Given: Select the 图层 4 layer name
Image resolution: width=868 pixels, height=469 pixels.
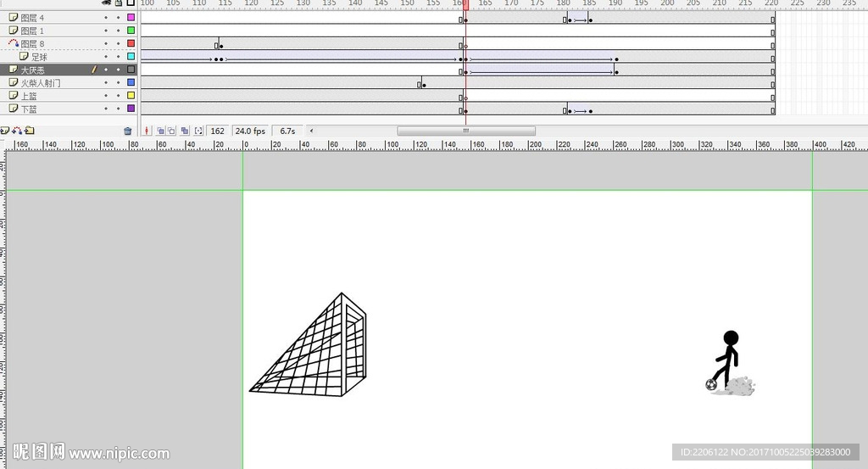Looking at the screenshot, I should (32, 18).
